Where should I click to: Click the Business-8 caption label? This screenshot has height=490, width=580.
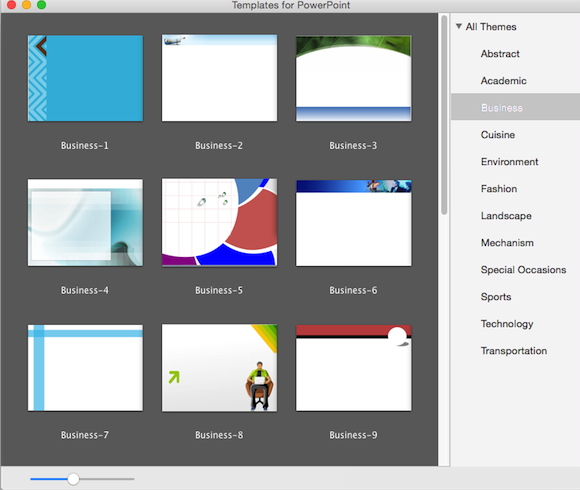click(x=219, y=435)
